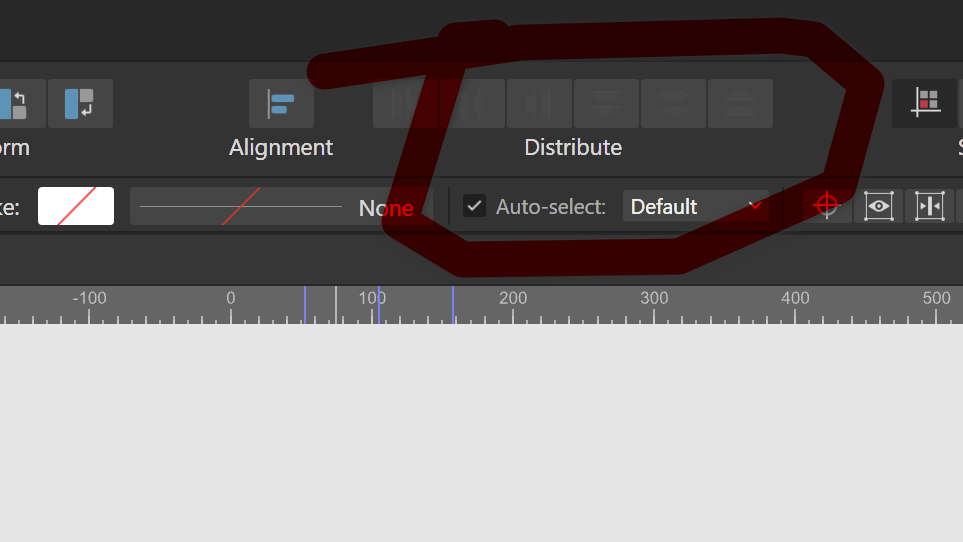
Task: Click the third Distribute icon for right edges
Action: (x=539, y=104)
